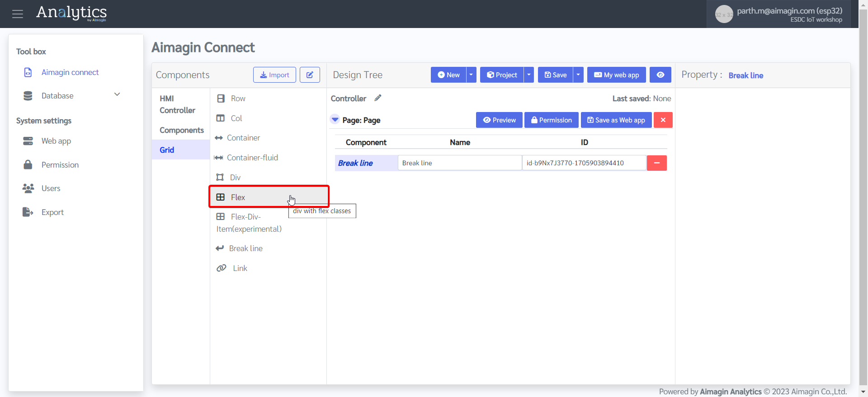Add a Col component
Image resolution: width=868 pixels, height=397 pixels.
[268, 118]
